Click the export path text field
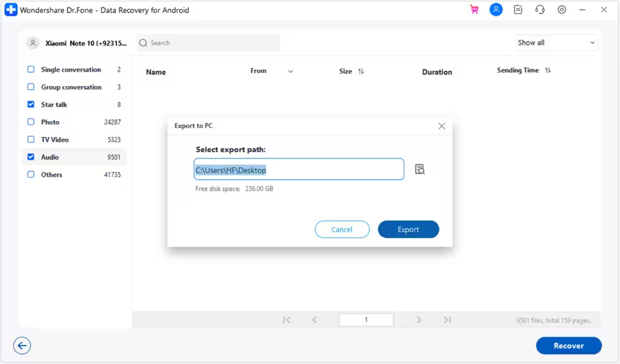620x364 pixels. [298, 169]
